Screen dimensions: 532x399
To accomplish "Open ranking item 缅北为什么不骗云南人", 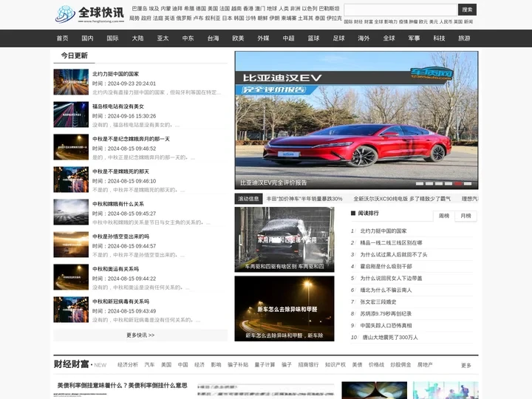I will pos(386,290).
